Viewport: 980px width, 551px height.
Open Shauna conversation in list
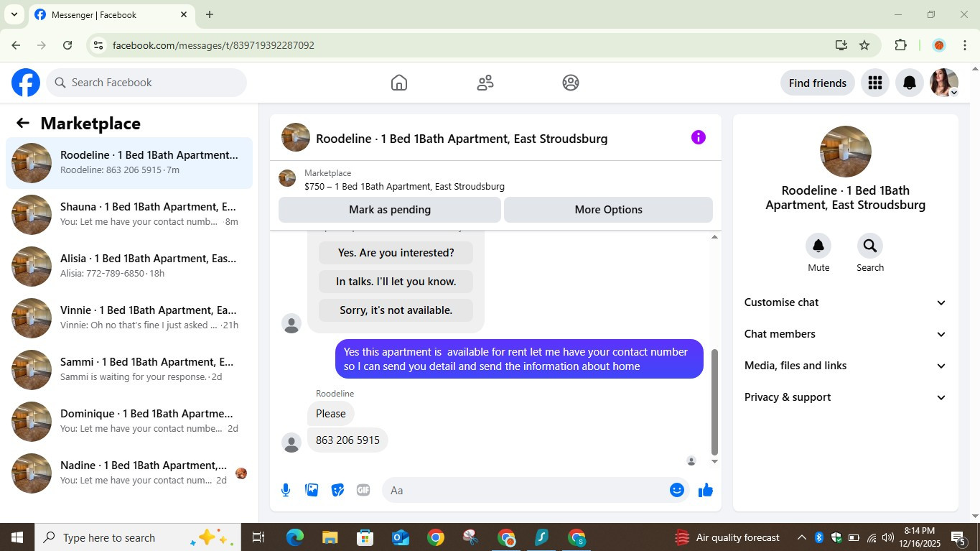pyautogui.click(x=129, y=214)
